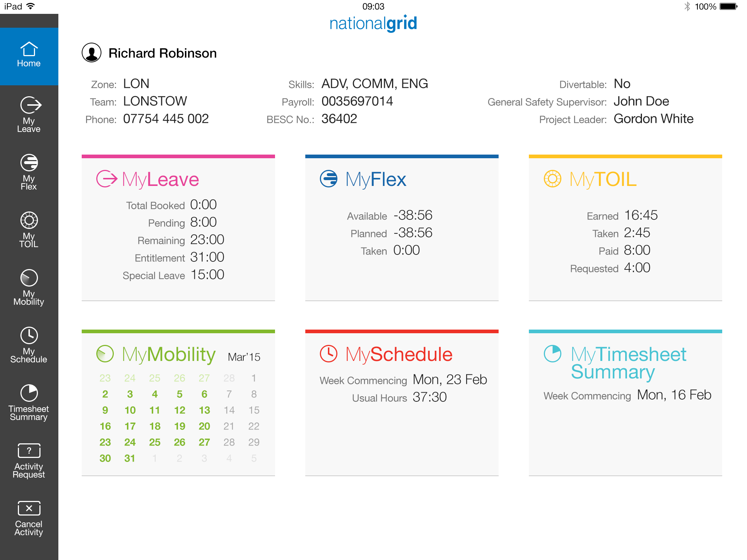Open the MyTOIL card title
The height and width of the screenshot is (560, 747).
pos(603,179)
